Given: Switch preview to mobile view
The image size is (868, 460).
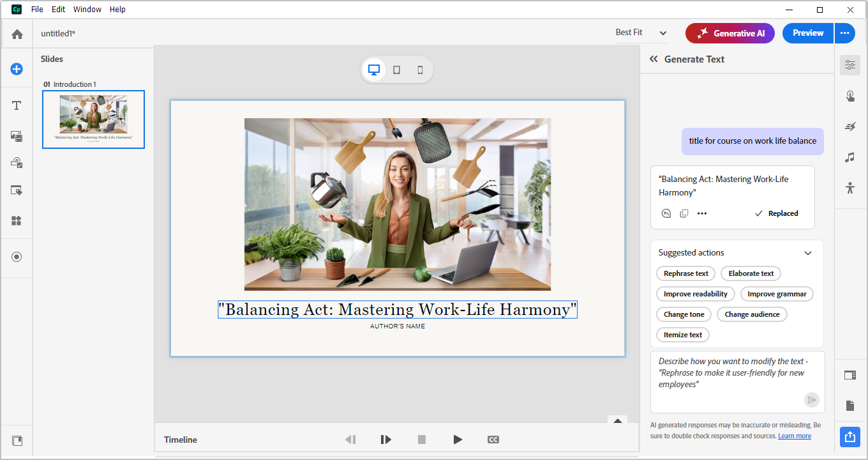Looking at the screenshot, I should [420, 70].
